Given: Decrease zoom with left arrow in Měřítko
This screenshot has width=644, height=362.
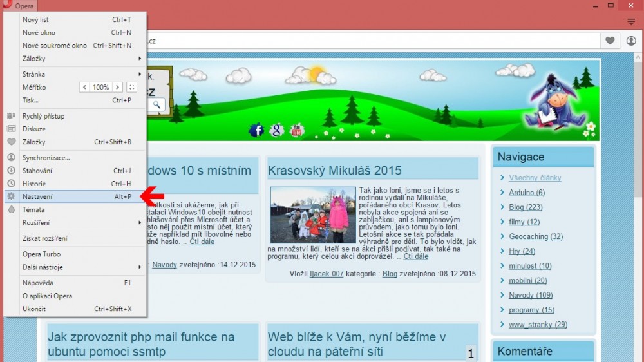Looking at the screenshot, I should tap(84, 87).
